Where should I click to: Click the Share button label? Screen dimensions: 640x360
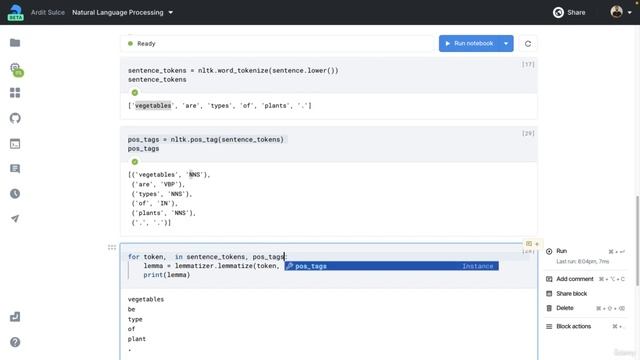(x=576, y=12)
